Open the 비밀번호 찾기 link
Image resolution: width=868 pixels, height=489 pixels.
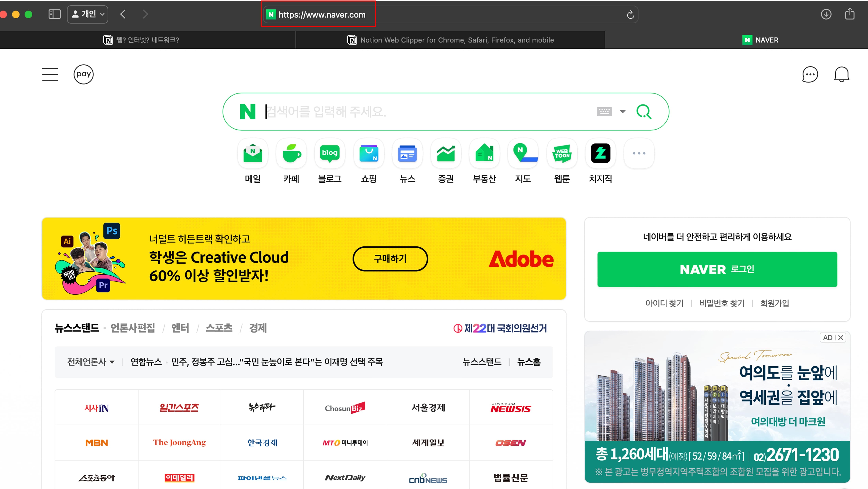(x=721, y=303)
